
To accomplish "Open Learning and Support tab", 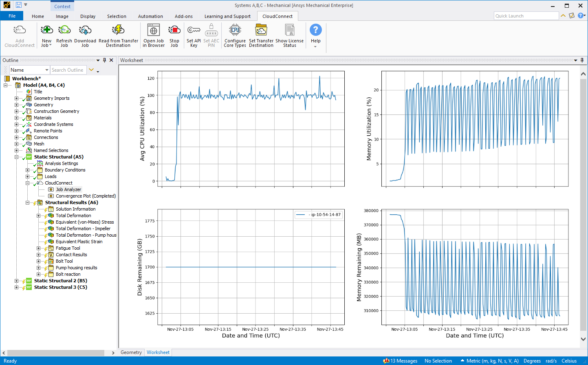I will tap(227, 16).
